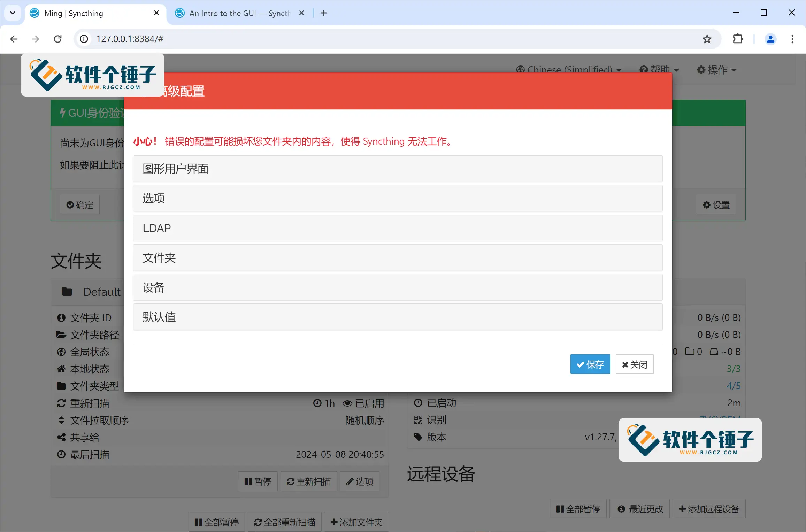
Task: Click the 文件拉取顺序 sort icon
Action: click(61, 420)
